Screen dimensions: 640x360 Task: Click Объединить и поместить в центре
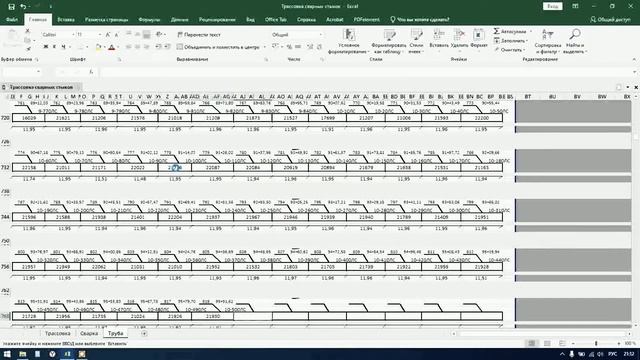[218, 47]
